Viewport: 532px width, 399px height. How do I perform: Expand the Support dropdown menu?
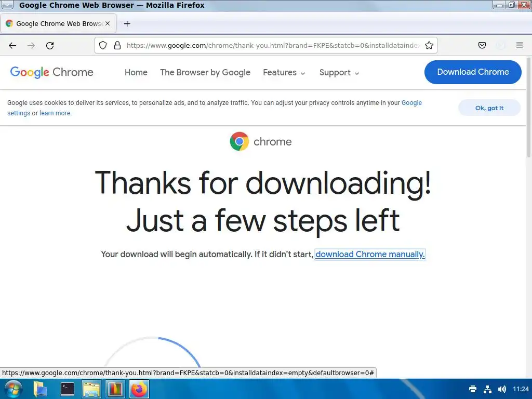[339, 73]
